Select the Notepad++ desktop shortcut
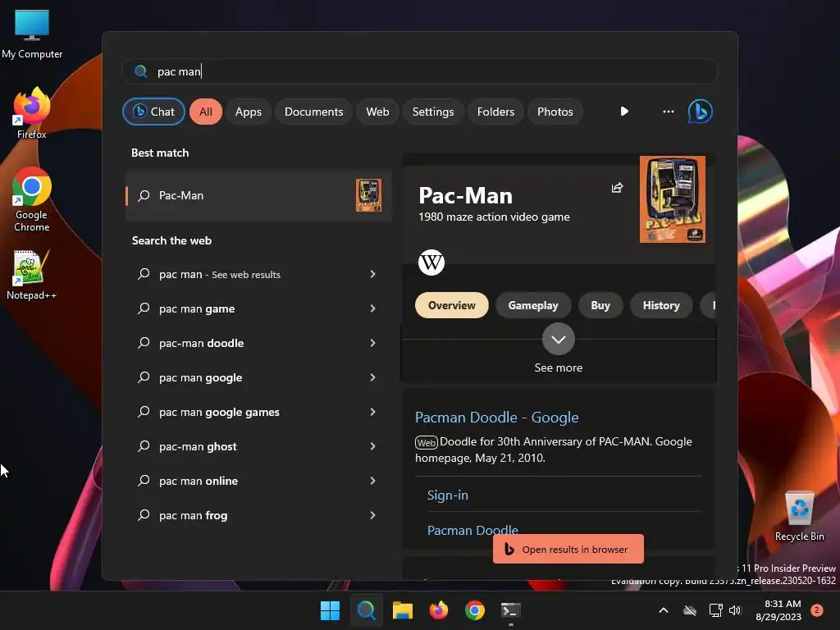The width and height of the screenshot is (840, 630). click(32, 275)
